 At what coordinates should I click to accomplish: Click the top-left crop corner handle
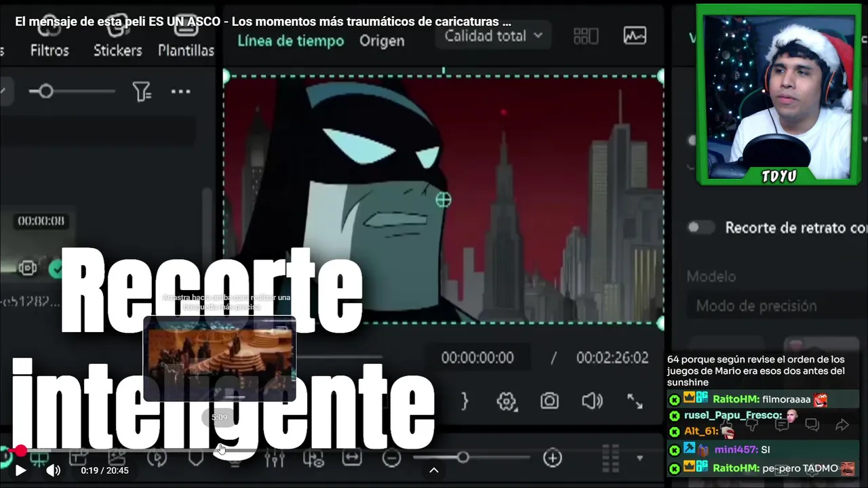pyautogui.click(x=226, y=77)
